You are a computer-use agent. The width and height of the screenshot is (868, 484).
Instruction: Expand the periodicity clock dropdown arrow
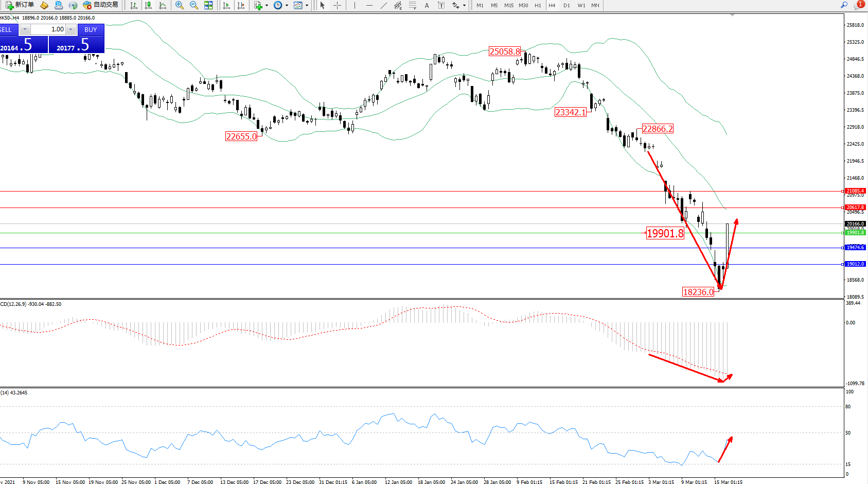tap(287, 6)
